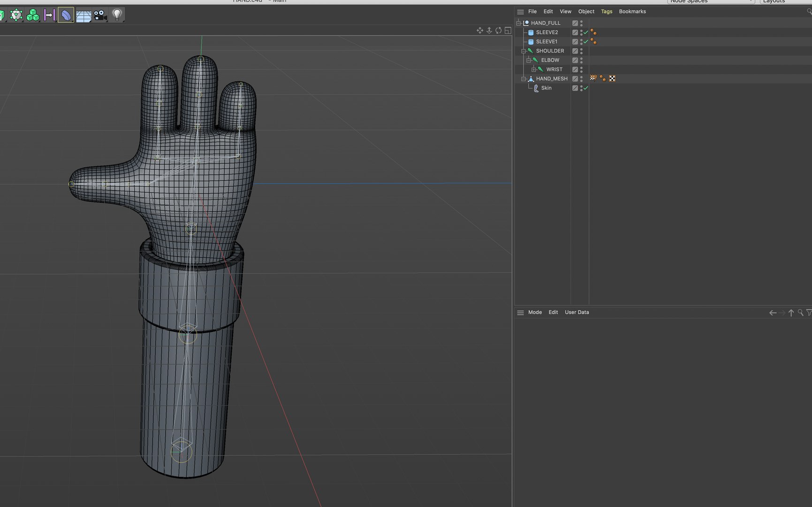Open Object Manager View menu
812x507 pixels.
pyautogui.click(x=565, y=12)
